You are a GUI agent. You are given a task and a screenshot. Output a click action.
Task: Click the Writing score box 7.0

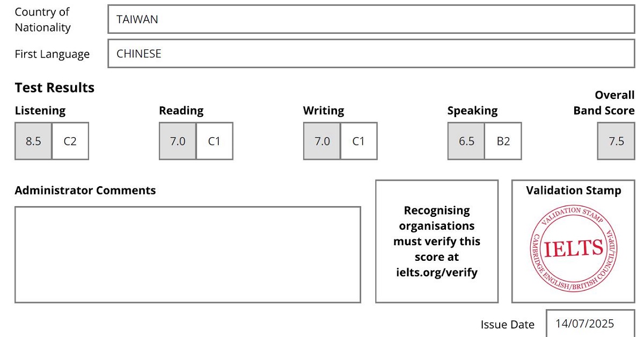[x=322, y=141]
